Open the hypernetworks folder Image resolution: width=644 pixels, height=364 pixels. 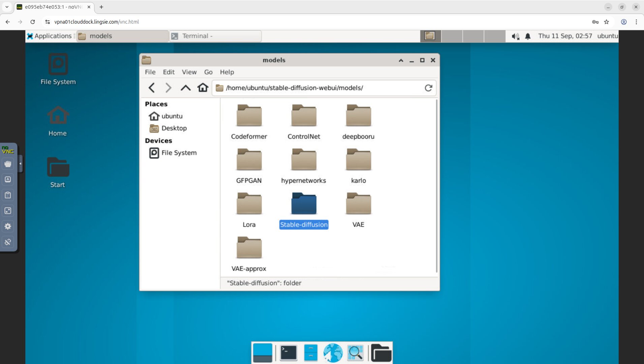tap(303, 160)
